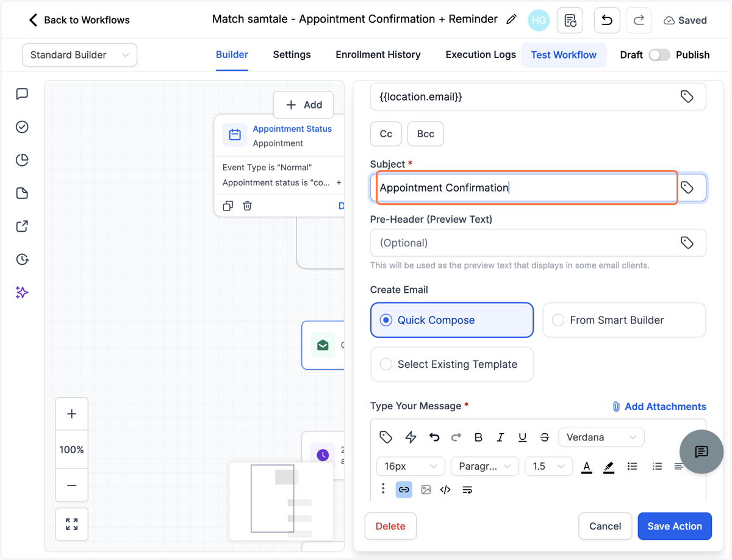732x560 pixels.
Task: Apply underline formatting in message editor
Action: click(x=522, y=437)
